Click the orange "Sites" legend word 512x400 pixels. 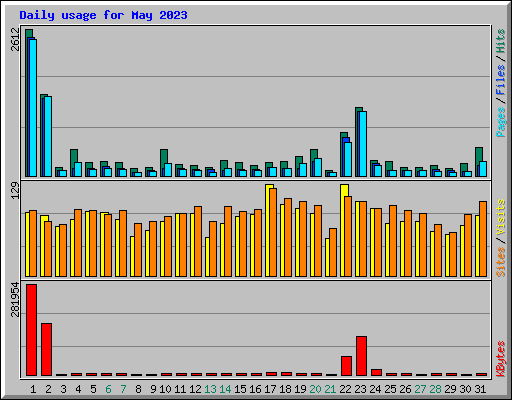pyautogui.click(x=501, y=262)
